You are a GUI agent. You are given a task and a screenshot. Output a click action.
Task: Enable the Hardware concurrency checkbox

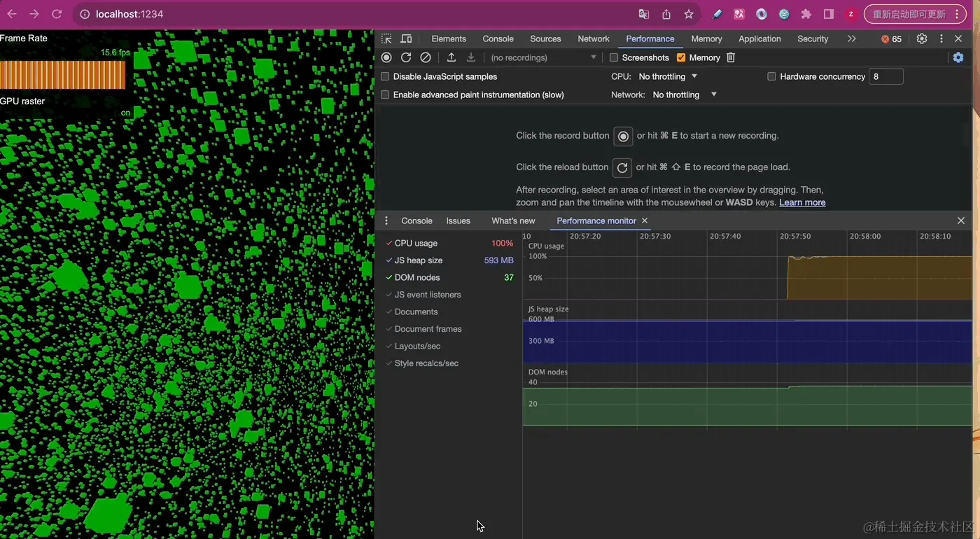point(771,76)
